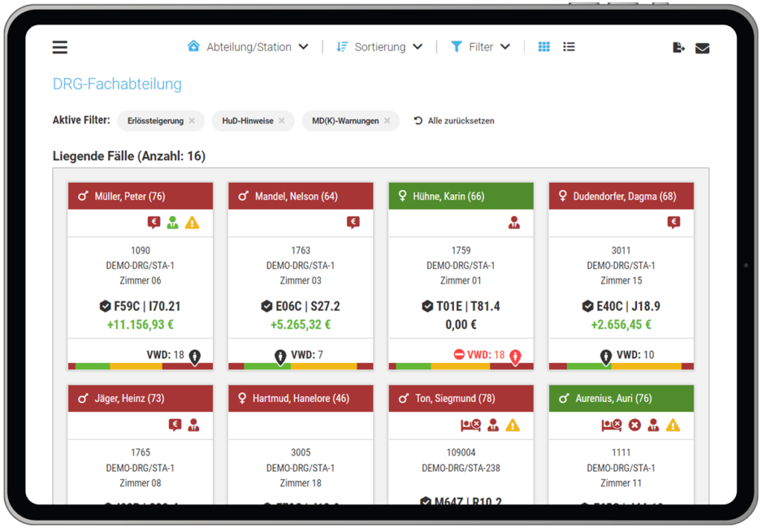Select the DRG-Fachabteilung heading link

pos(117,84)
